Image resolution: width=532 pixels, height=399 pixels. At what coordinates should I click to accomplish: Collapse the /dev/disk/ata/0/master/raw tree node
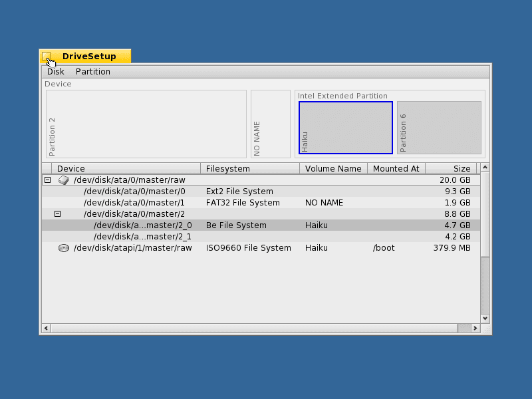47,180
